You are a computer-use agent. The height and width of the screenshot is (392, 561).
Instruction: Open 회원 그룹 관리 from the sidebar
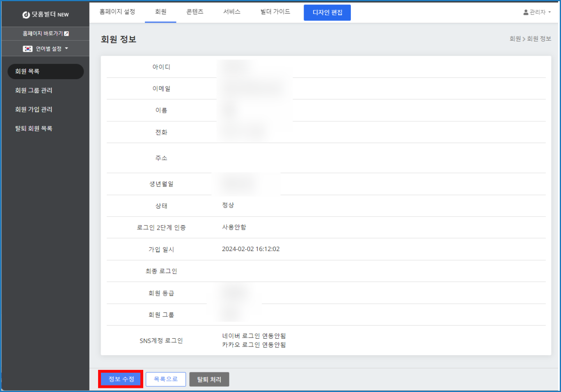click(x=34, y=90)
